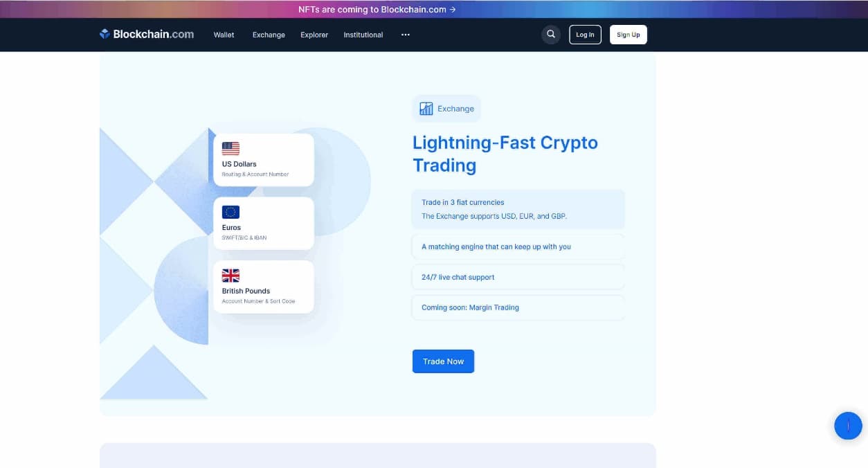This screenshot has height=468, width=868.
Task: Click the US flag icon
Action: [x=230, y=148]
